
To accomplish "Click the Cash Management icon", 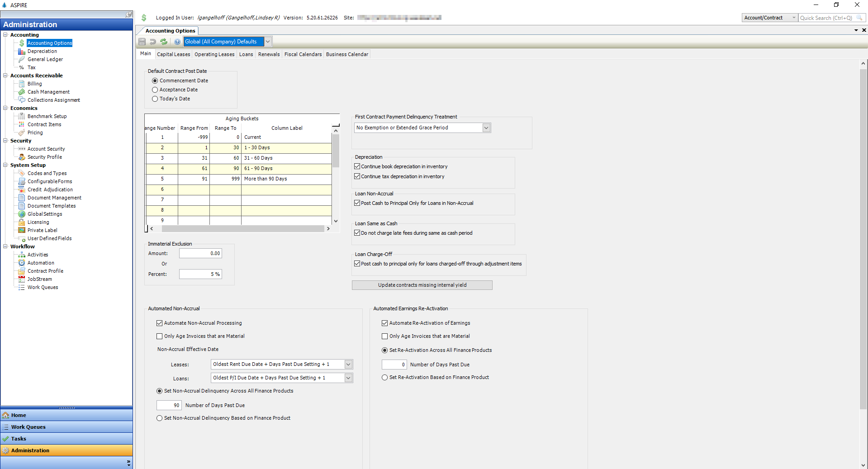I will coord(22,92).
